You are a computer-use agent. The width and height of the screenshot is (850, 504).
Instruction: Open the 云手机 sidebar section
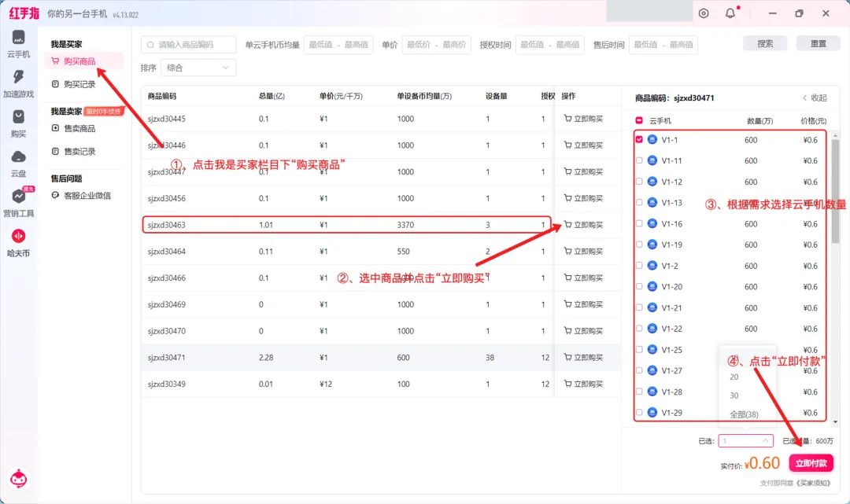pyautogui.click(x=18, y=44)
